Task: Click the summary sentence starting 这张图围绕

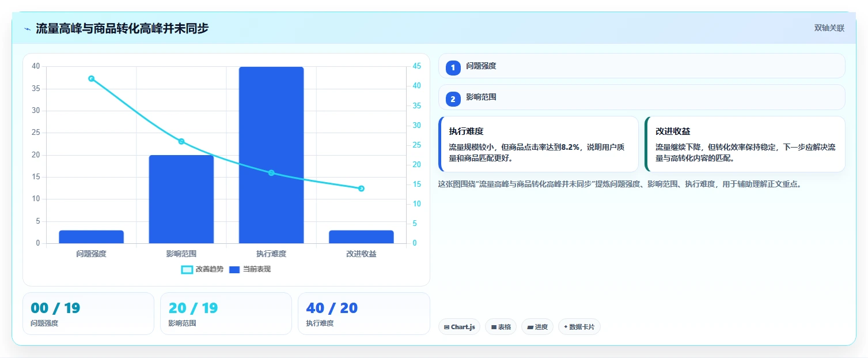Action: [620, 184]
